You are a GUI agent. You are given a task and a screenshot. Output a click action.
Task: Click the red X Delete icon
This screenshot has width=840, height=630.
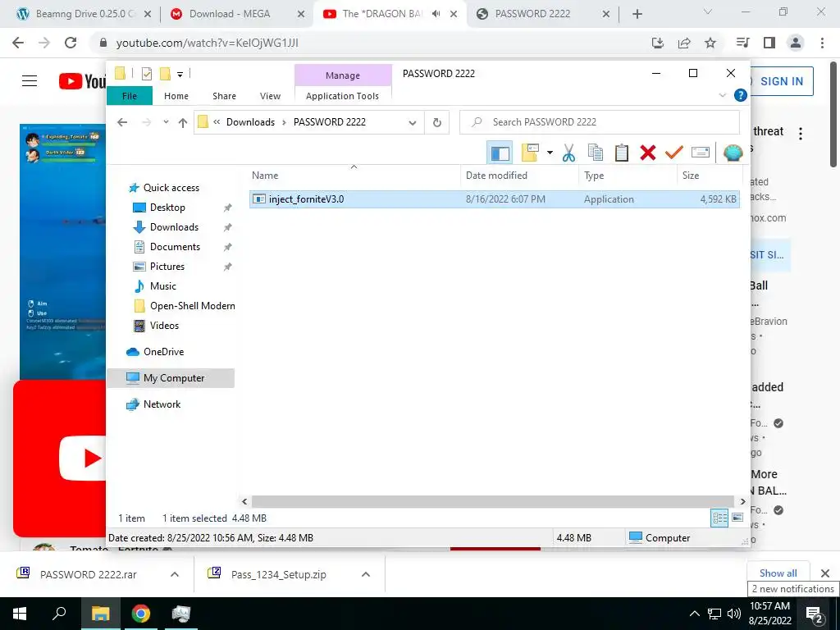tap(648, 153)
